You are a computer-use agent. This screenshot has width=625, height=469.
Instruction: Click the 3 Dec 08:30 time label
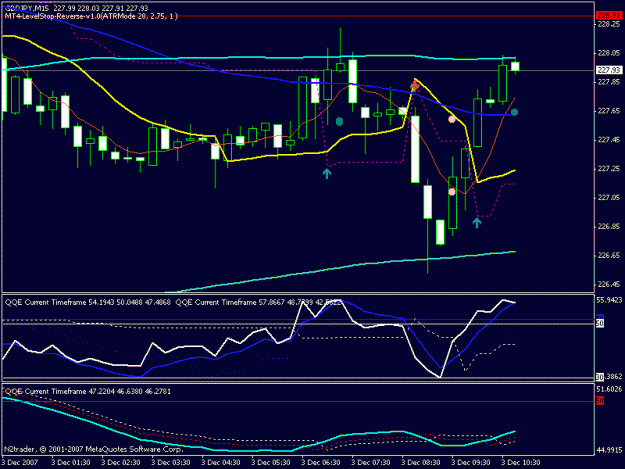click(x=421, y=463)
